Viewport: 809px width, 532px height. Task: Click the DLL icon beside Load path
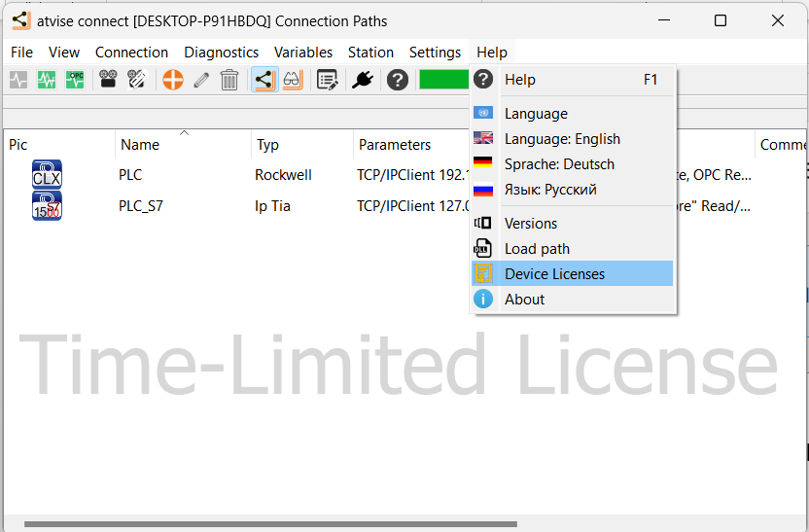coord(482,248)
